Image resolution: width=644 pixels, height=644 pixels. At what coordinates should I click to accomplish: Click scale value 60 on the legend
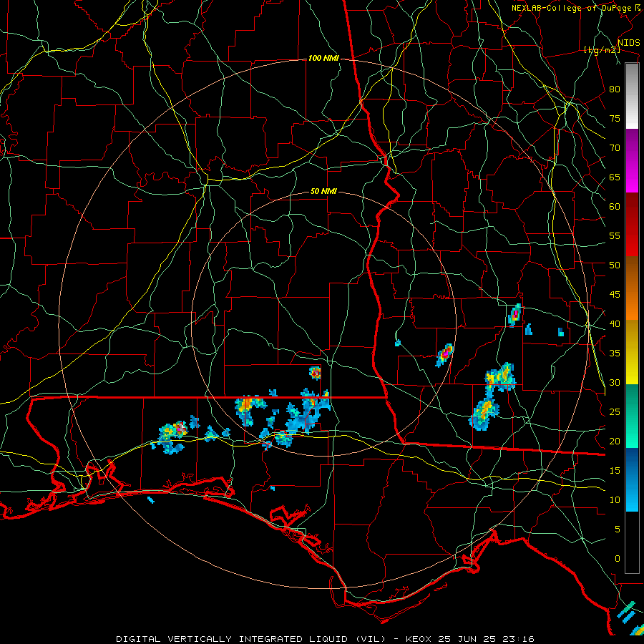coord(615,207)
